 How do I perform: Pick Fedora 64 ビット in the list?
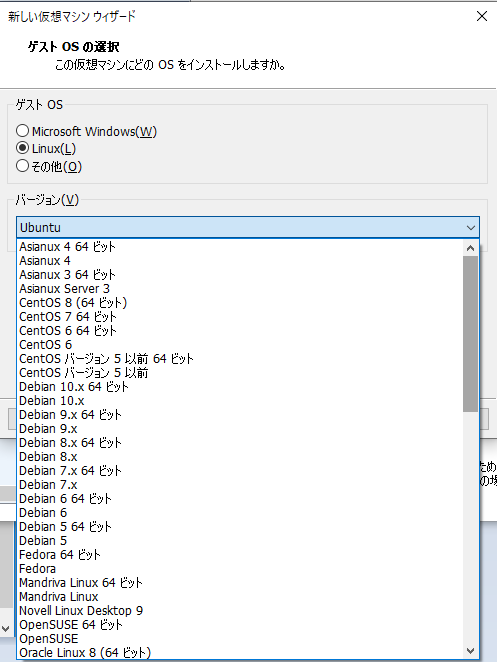(x=241, y=554)
